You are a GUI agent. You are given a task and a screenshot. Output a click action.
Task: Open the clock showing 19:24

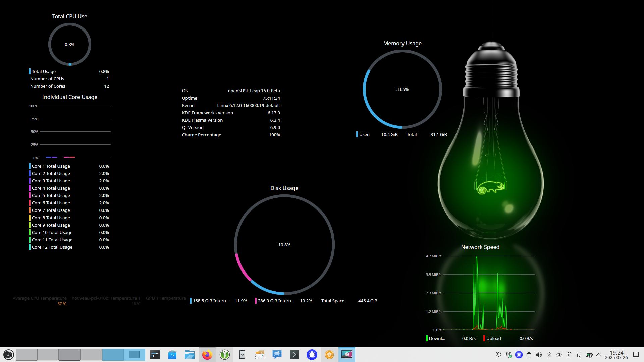[x=616, y=355]
